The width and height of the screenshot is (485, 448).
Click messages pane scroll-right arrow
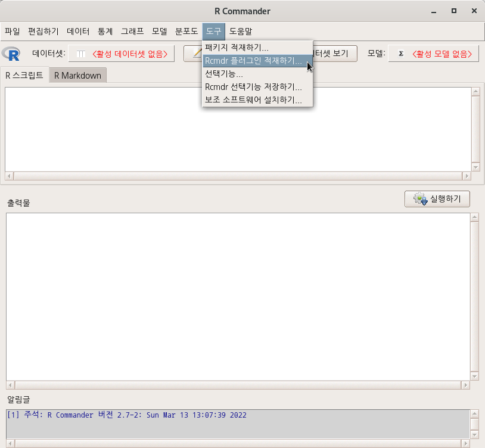coord(465,443)
